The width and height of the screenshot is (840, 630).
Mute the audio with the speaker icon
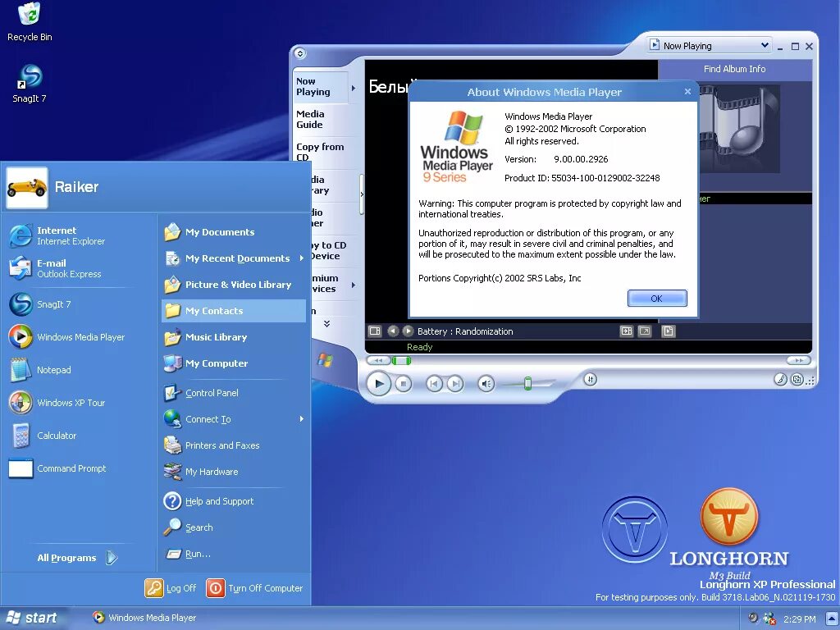(487, 382)
